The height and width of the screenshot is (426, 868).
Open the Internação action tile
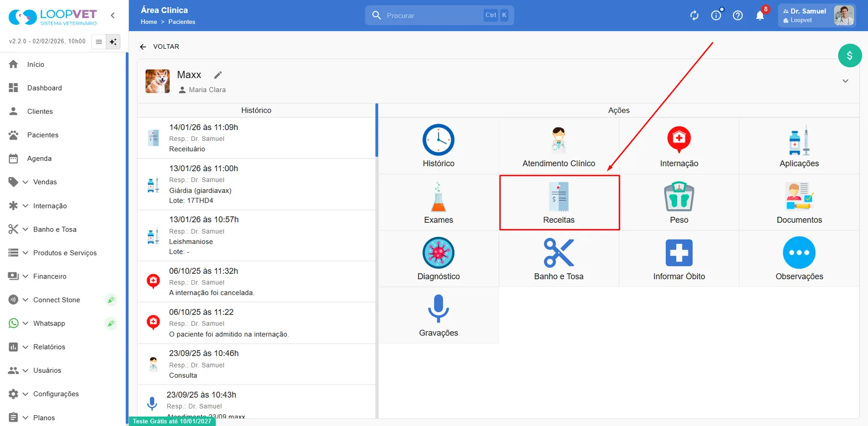tap(679, 146)
